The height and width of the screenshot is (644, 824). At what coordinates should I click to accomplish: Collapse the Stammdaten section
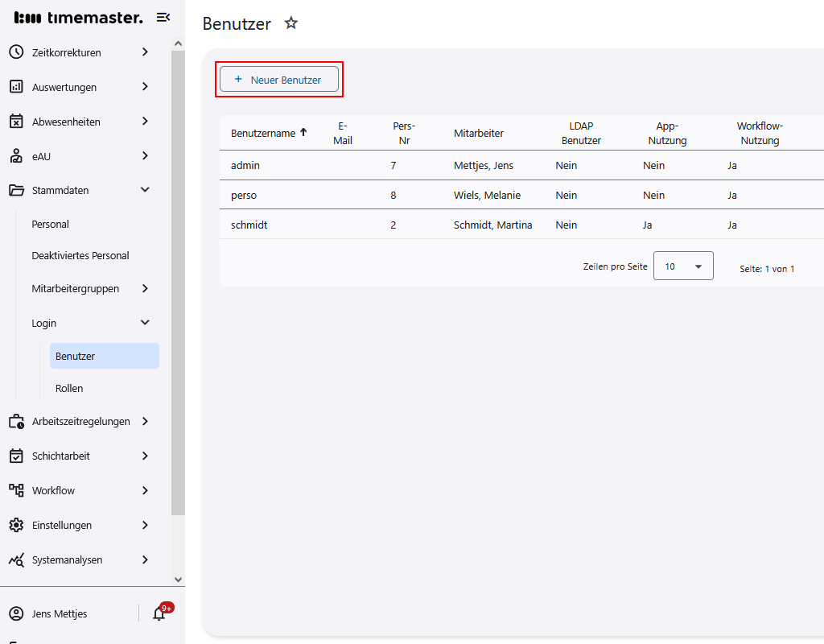pyautogui.click(x=145, y=190)
